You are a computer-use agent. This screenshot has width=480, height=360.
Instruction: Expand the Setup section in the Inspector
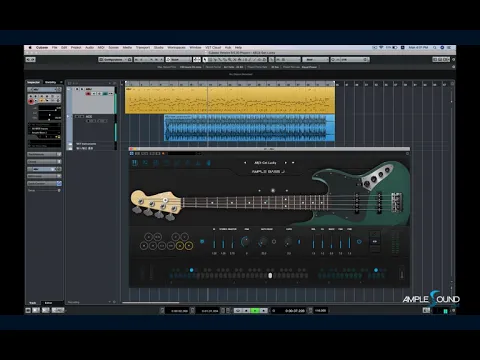click(44, 190)
